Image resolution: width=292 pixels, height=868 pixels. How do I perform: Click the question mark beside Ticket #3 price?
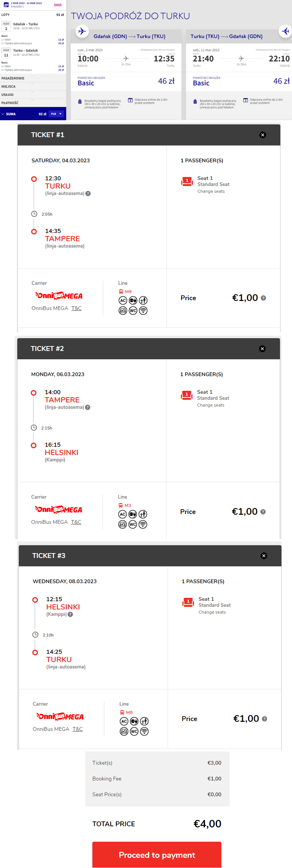(265, 719)
